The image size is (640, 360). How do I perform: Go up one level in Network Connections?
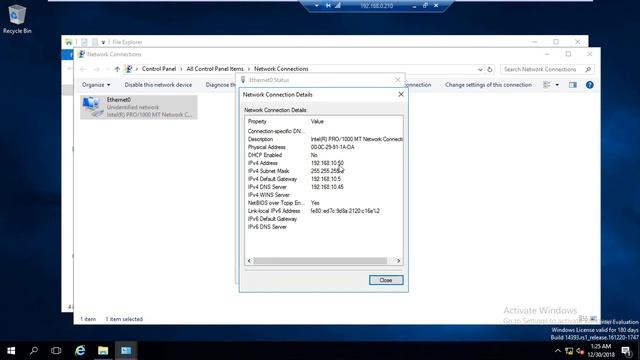click(x=117, y=69)
